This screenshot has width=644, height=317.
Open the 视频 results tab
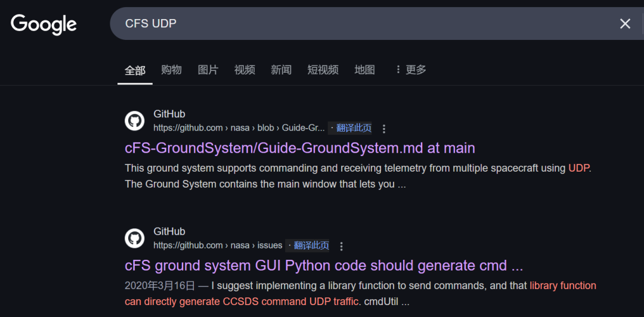coord(245,70)
